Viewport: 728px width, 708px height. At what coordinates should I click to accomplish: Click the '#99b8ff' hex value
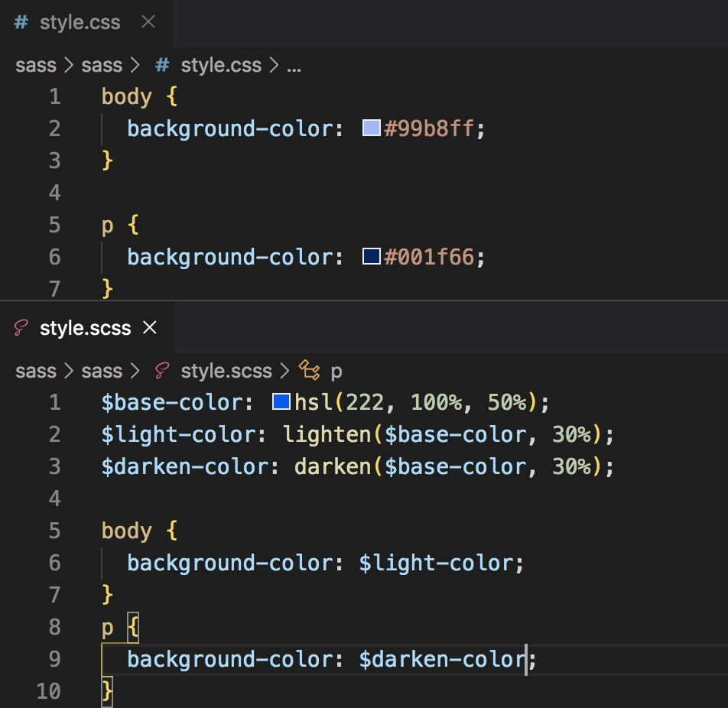point(430,128)
